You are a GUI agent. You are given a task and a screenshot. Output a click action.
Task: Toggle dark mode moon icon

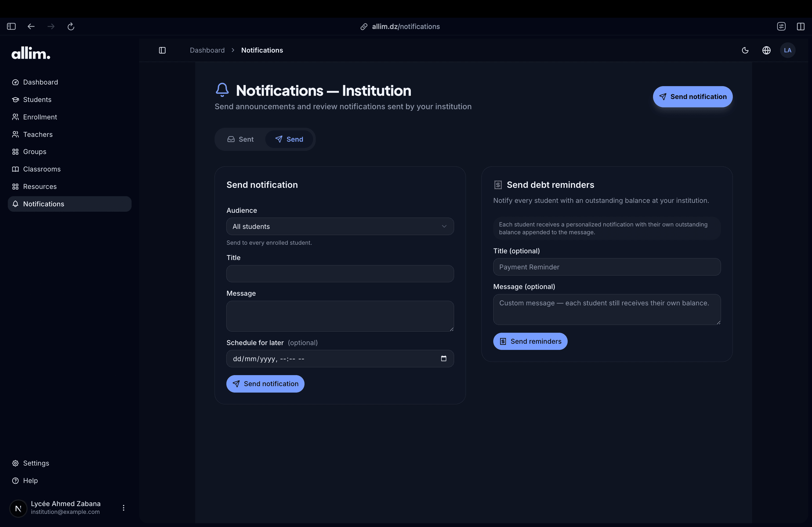(x=745, y=50)
